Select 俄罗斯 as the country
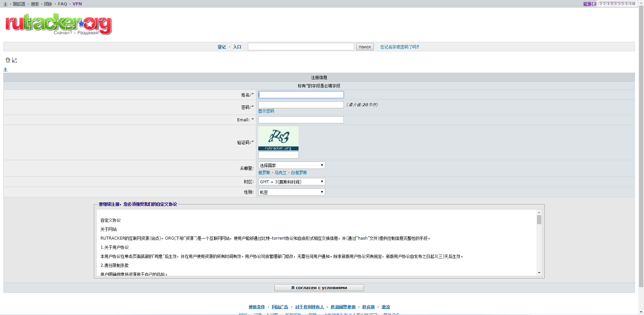This screenshot has width=644, height=315. pyautogui.click(x=264, y=172)
